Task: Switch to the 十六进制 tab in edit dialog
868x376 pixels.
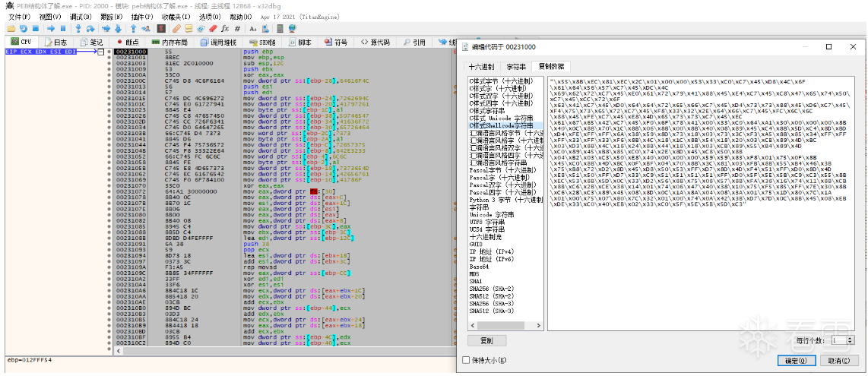Action: coord(482,66)
